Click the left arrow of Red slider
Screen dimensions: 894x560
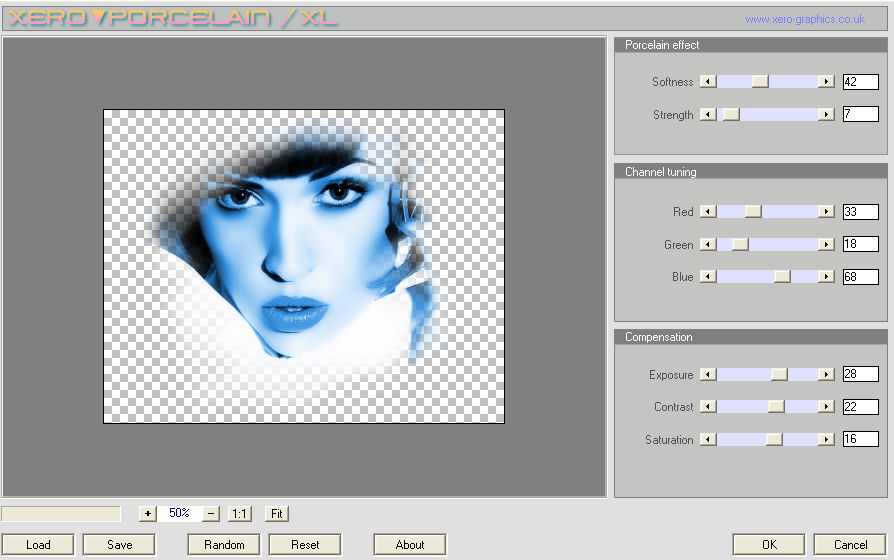pyautogui.click(x=708, y=212)
